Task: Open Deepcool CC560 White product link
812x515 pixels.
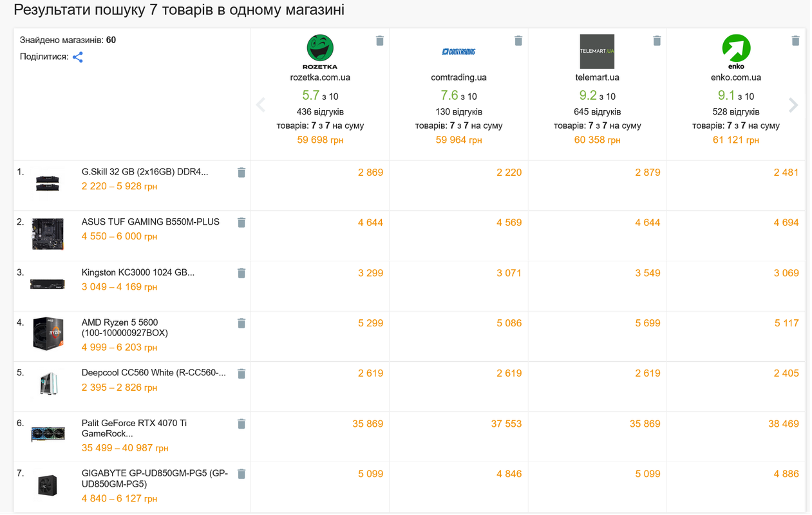Action: point(154,373)
